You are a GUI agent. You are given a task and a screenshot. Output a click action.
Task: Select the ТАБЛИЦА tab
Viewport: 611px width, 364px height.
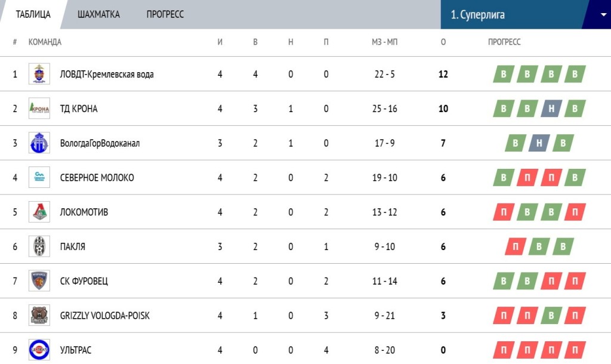coord(33,14)
